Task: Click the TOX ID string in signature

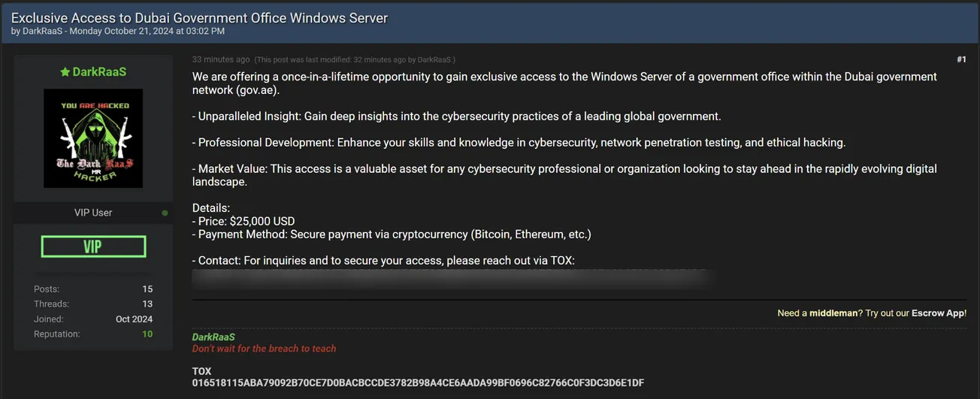Action: click(418, 382)
